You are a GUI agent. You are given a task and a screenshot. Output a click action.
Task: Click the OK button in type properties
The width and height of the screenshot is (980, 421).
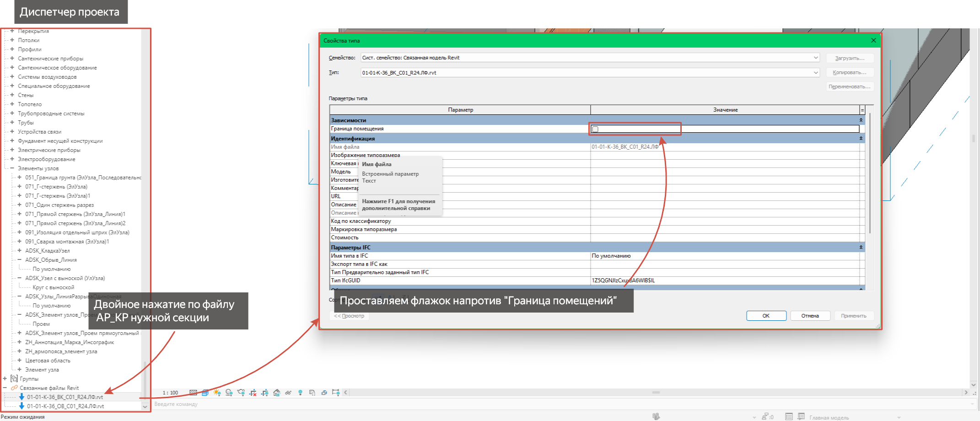[x=766, y=316]
